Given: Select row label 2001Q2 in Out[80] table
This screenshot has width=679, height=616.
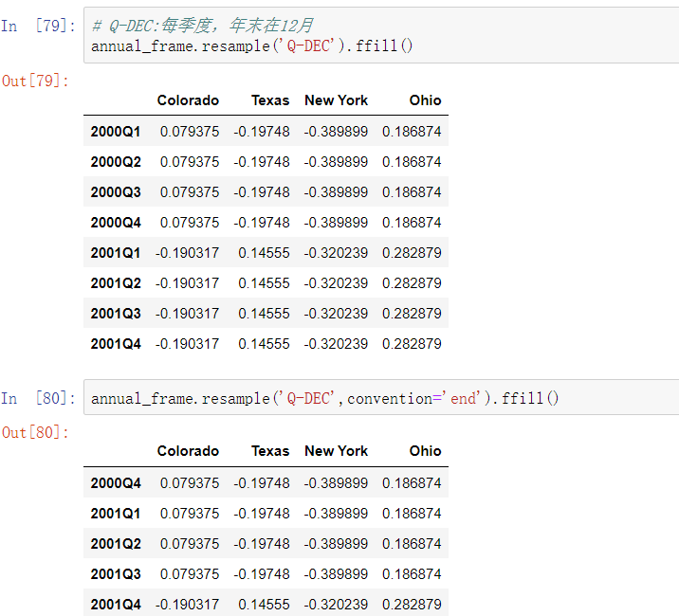Looking at the screenshot, I should pyautogui.click(x=116, y=544).
